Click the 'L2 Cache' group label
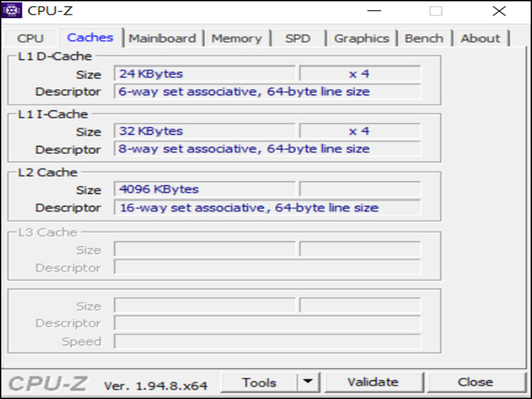 point(48,172)
